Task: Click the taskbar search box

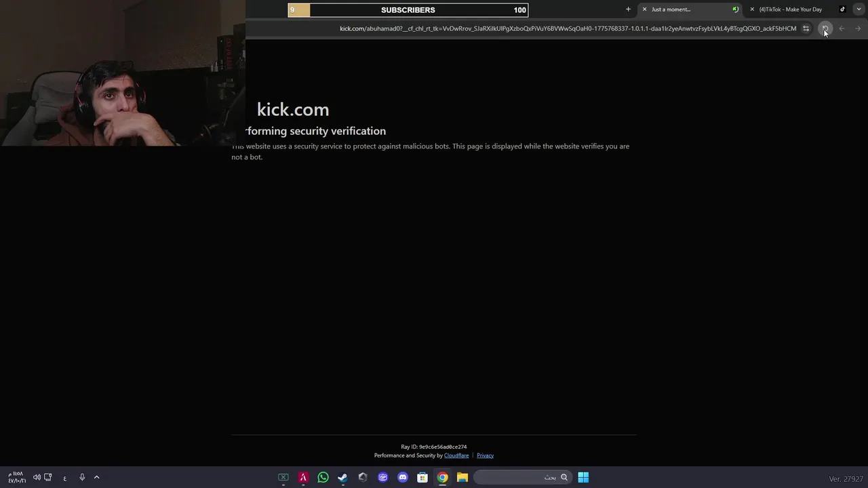Action: coord(522,477)
